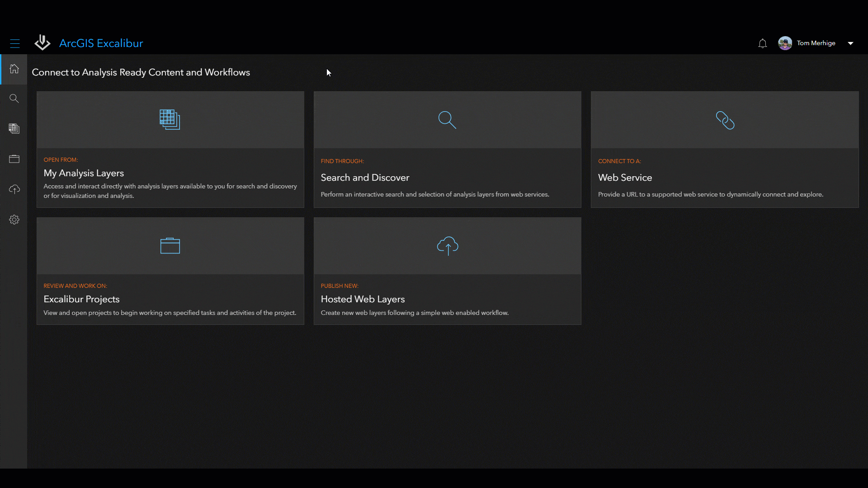
Task: Open the hamburger navigation menu
Action: (x=15, y=43)
